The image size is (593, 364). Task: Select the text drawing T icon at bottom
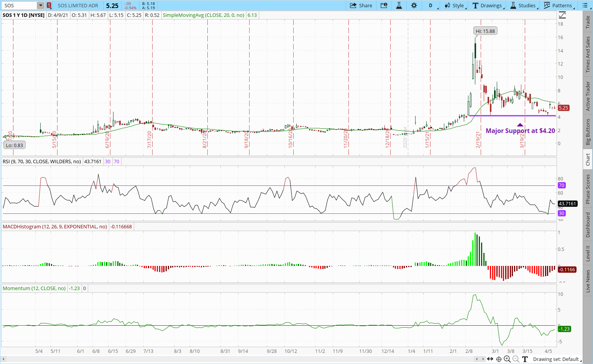(x=525, y=359)
